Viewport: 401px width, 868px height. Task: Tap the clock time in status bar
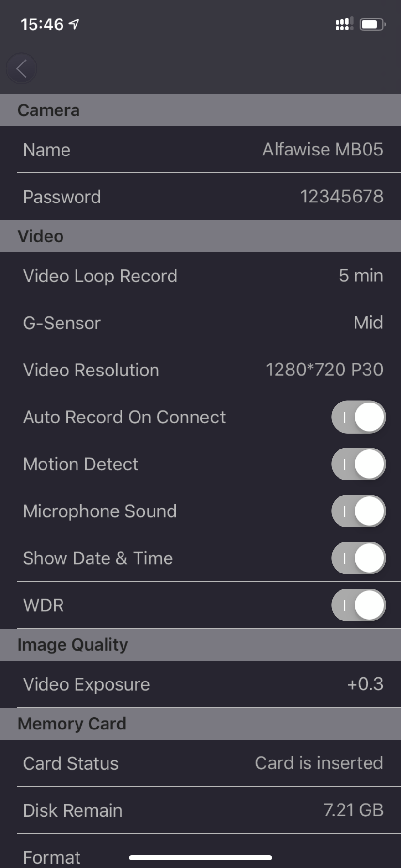[42, 24]
